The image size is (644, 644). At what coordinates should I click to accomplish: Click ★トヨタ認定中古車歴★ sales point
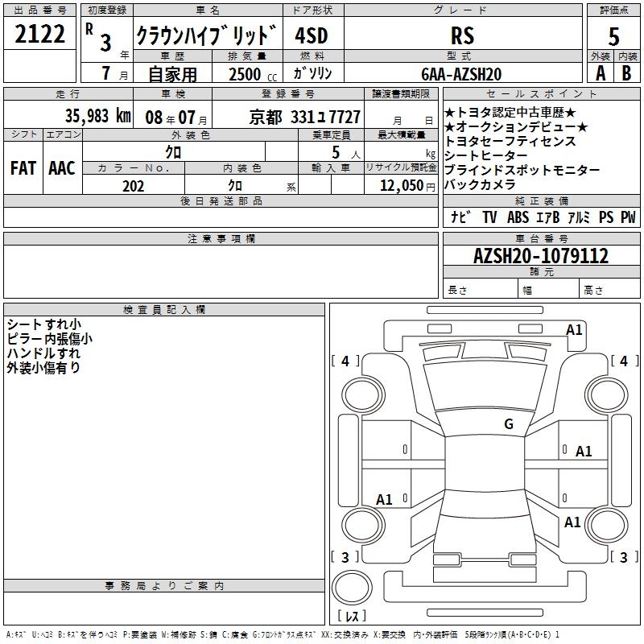pos(510,112)
